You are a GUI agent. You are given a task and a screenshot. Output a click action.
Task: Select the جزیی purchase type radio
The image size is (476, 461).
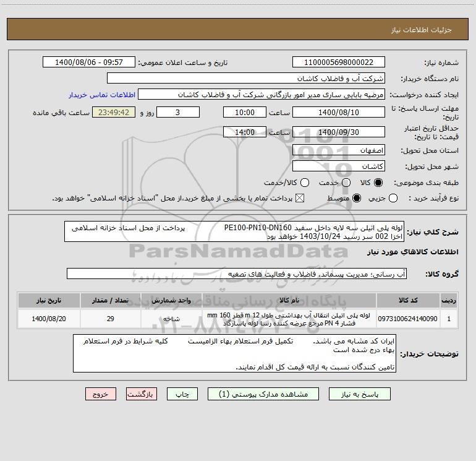click(x=393, y=198)
